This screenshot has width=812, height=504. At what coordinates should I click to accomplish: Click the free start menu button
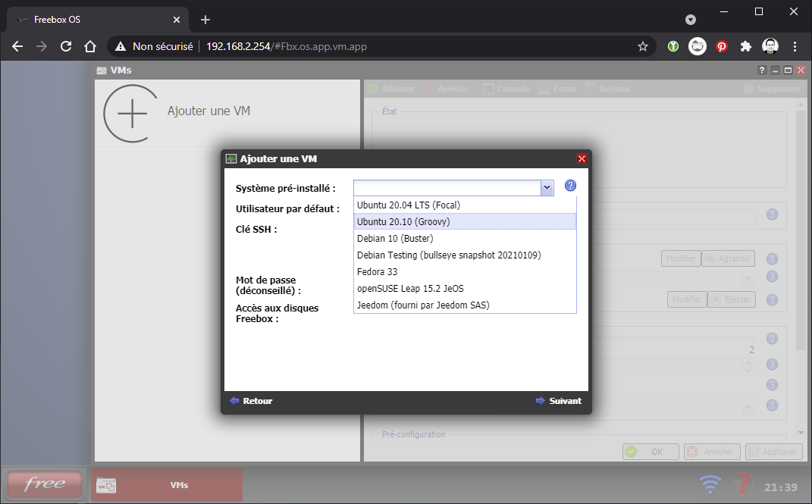click(45, 484)
